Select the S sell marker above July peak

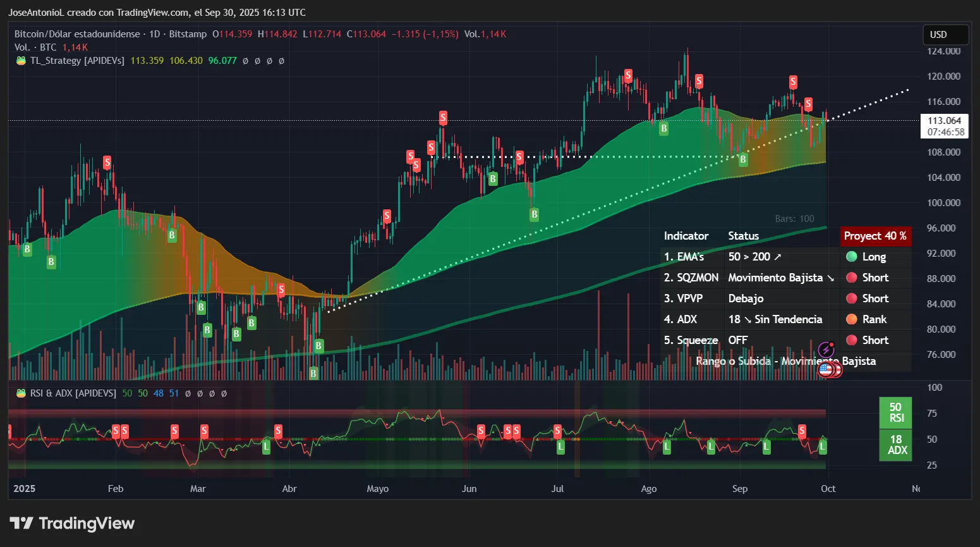(x=627, y=75)
